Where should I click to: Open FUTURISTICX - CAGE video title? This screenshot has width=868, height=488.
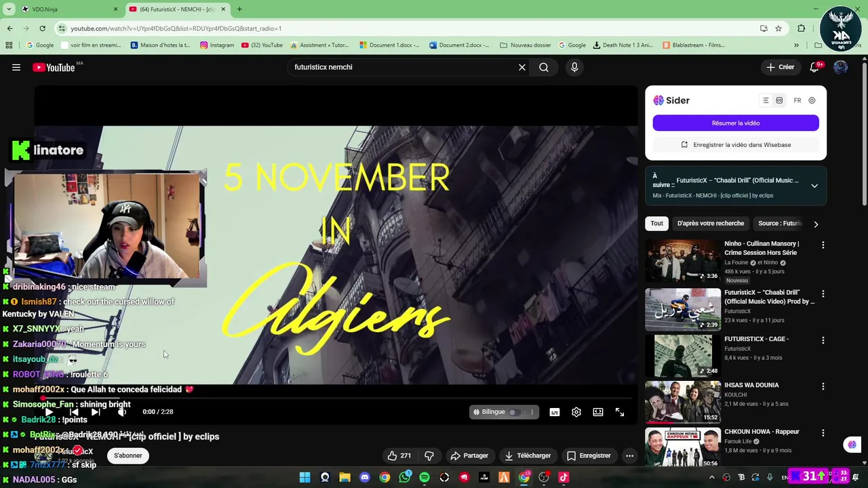[756, 339]
